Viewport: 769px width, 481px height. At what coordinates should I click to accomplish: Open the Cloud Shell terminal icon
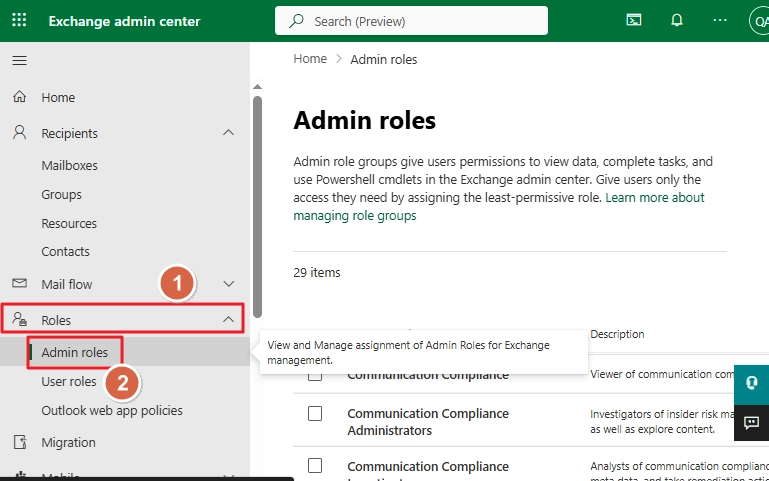(634, 20)
